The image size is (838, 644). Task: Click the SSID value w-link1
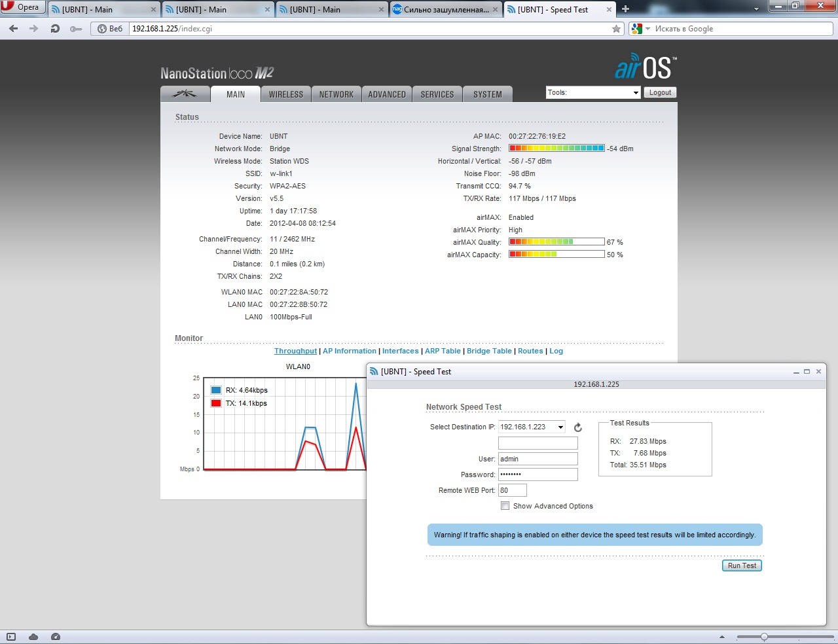281,173
